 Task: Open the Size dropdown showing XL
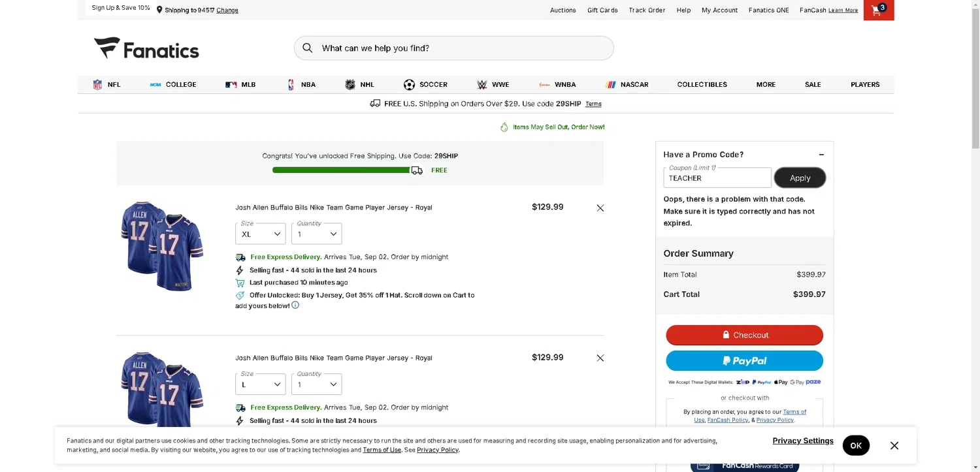click(x=260, y=234)
